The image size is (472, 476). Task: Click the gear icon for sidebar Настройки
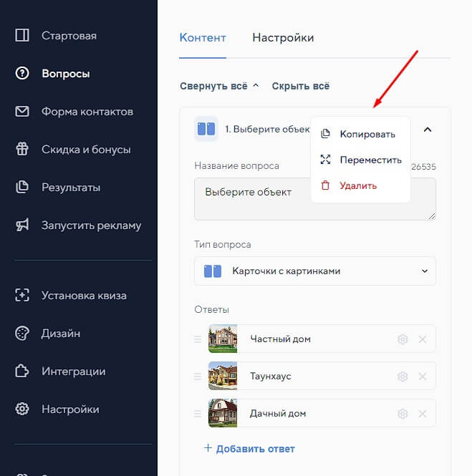tap(22, 409)
